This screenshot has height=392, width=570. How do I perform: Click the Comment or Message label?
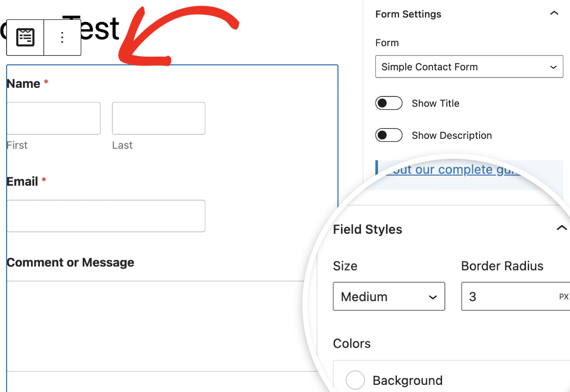[x=70, y=262]
